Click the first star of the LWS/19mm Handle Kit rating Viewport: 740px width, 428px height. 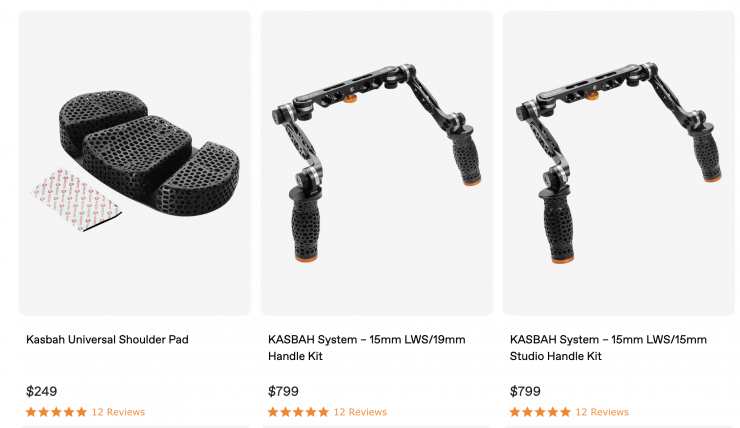(273, 412)
